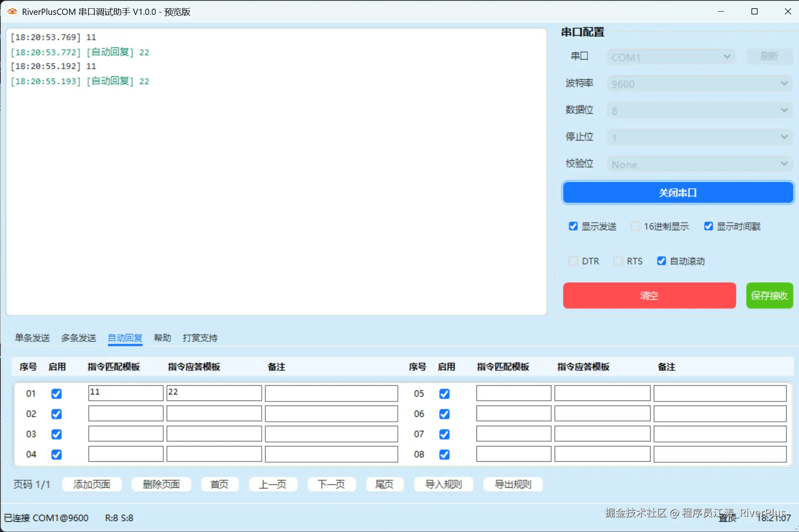This screenshot has height=532, width=799.
Task: Switch to the 单条发送 tab
Action: [x=32, y=338]
